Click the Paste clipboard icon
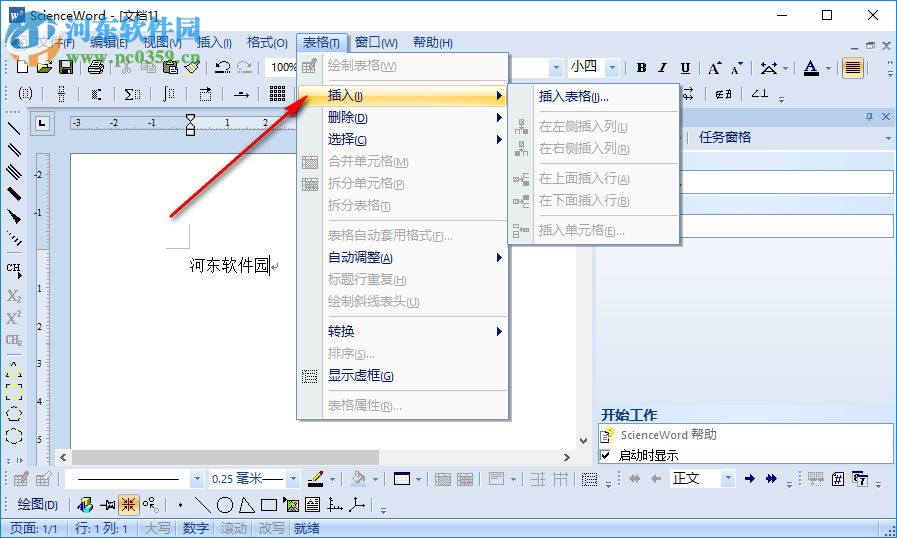The height and width of the screenshot is (538, 897). tap(170, 67)
